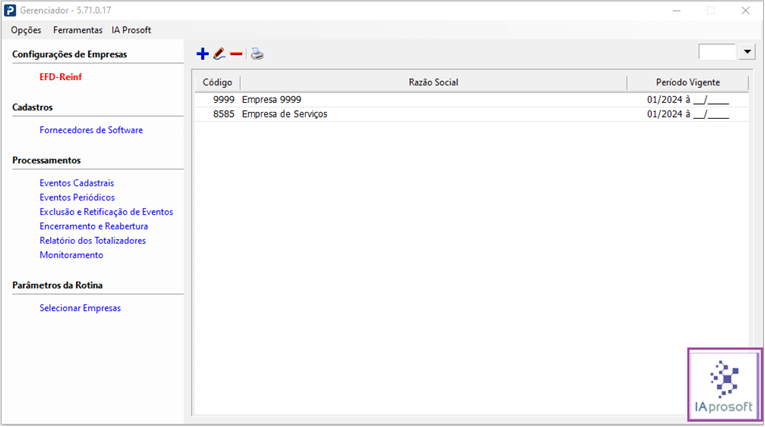Select the EFD-Reinf link

60,77
